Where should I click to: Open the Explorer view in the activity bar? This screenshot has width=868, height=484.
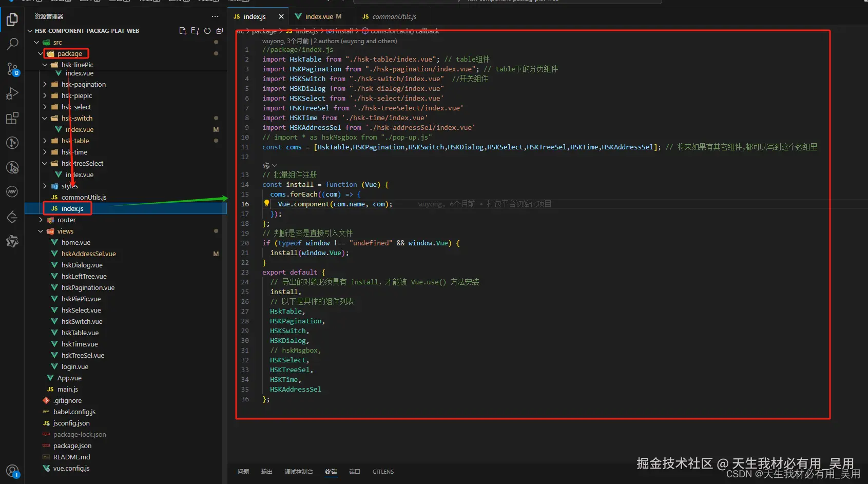coord(12,20)
